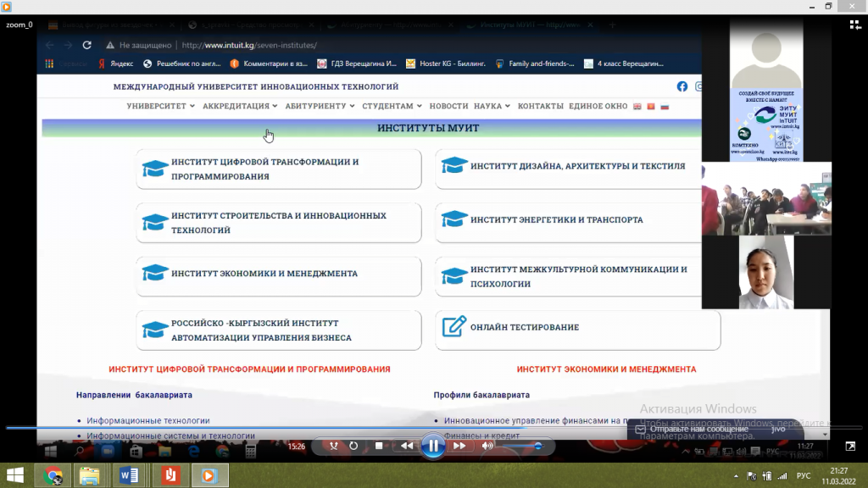Open Институт межкультурной коммуникации и психологии card

tap(569, 276)
